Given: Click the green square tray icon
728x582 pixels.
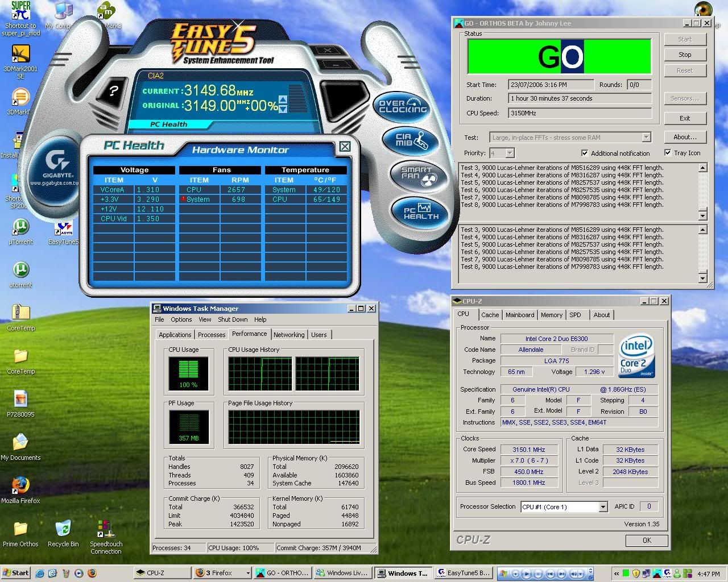Looking at the screenshot, I should pos(626,573).
